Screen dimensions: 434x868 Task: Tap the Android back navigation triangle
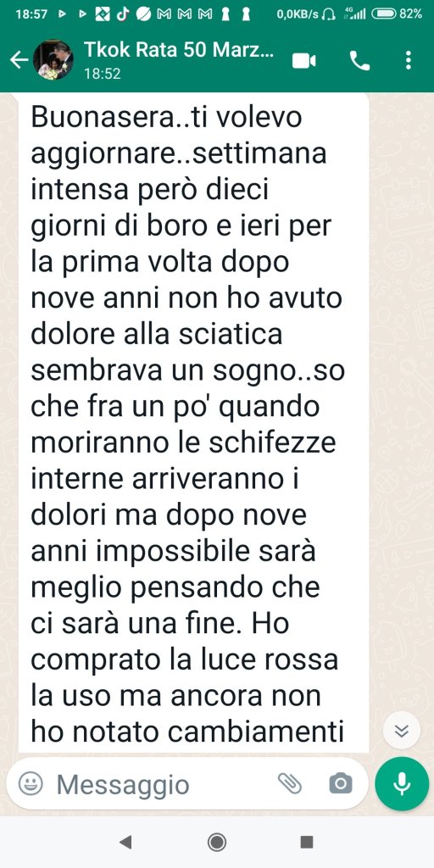[125, 843]
